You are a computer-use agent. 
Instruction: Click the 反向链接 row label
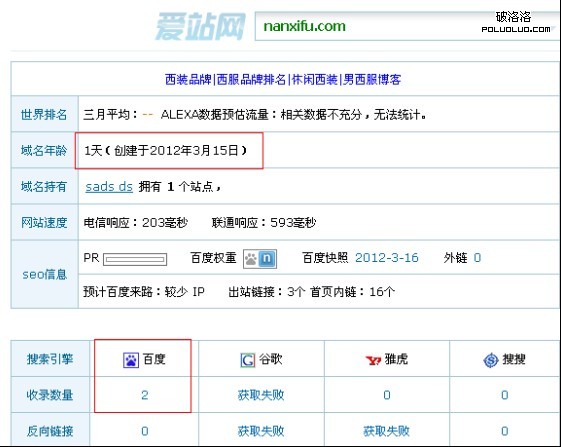click(50, 431)
